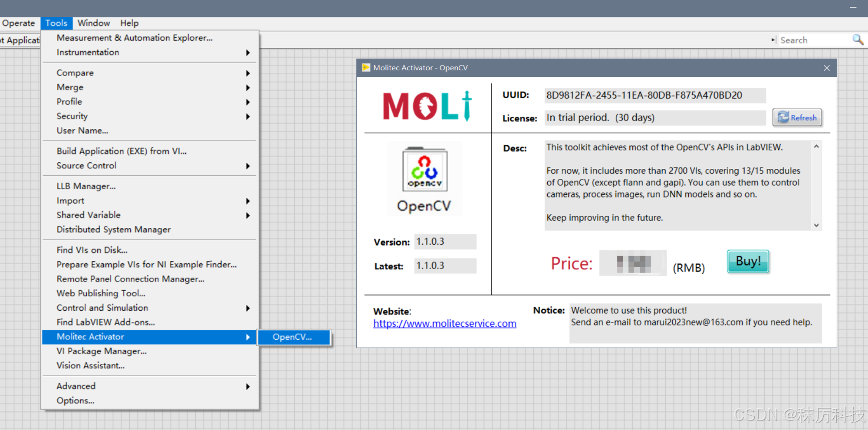Open Distributed System Manager
The width and height of the screenshot is (868, 430).
click(150, 229)
